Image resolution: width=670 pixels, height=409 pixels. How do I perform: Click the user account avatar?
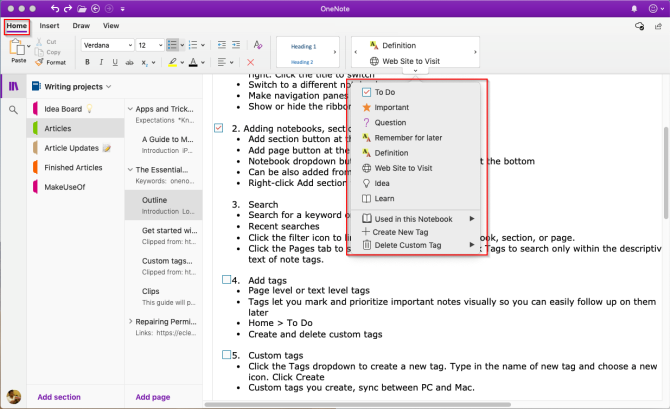tap(13, 397)
